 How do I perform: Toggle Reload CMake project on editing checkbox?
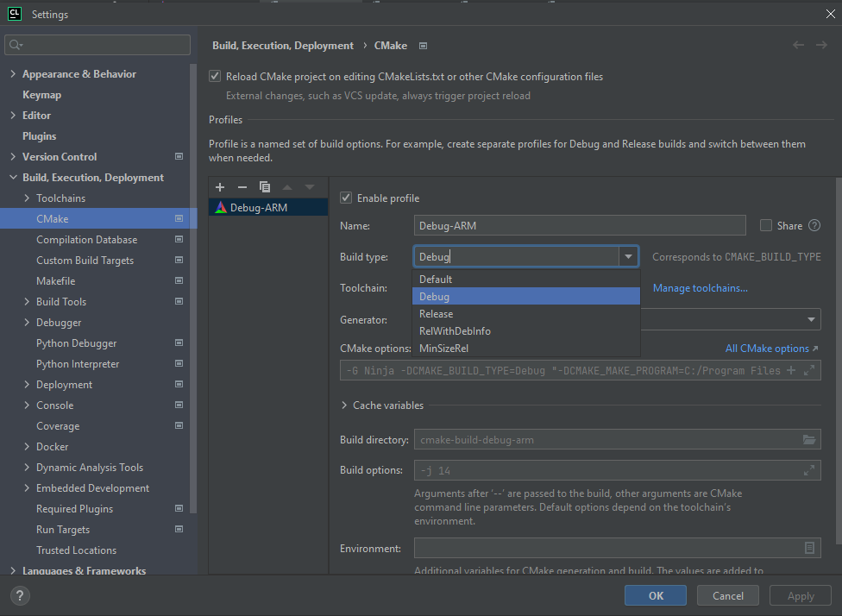coord(215,76)
